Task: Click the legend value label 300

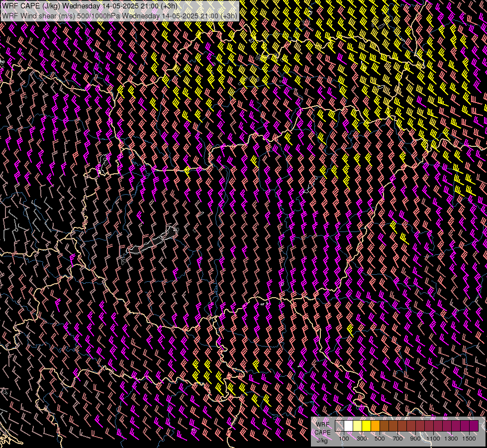Action: pyautogui.click(x=362, y=439)
